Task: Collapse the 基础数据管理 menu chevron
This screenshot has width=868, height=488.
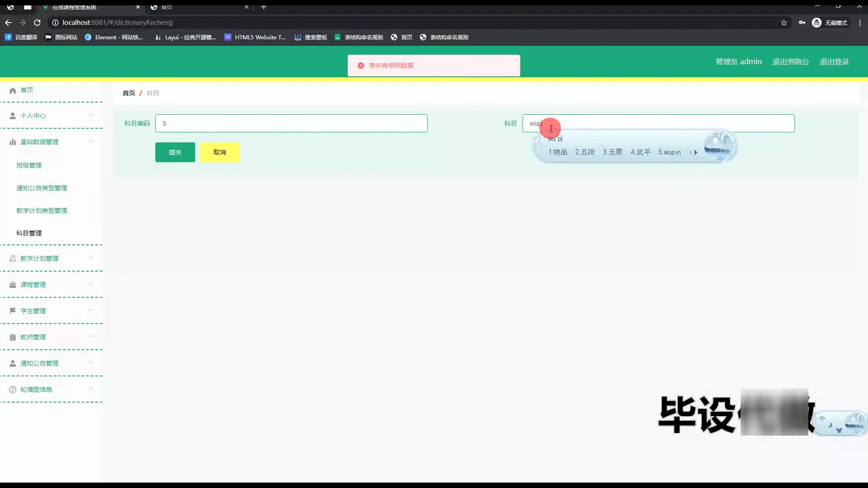Action: coord(91,141)
